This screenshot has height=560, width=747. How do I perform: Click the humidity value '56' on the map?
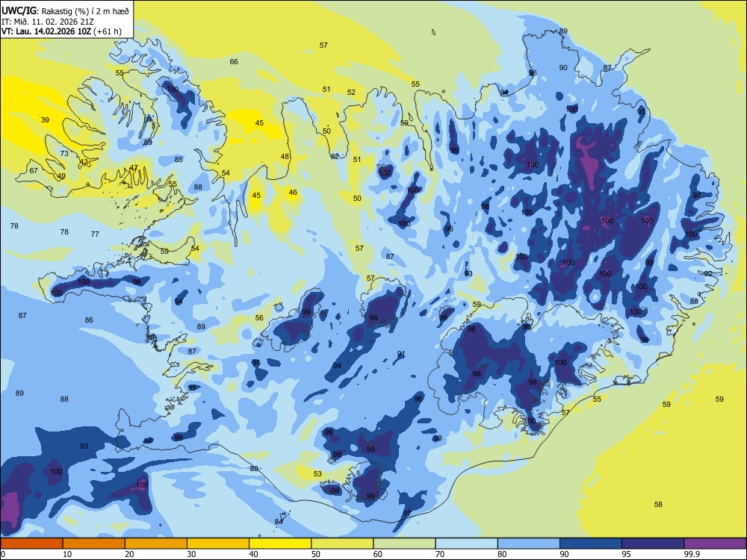pos(259,318)
